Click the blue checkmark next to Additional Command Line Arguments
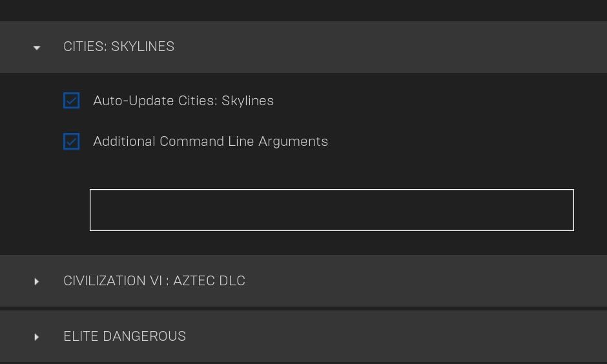 [72, 141]
